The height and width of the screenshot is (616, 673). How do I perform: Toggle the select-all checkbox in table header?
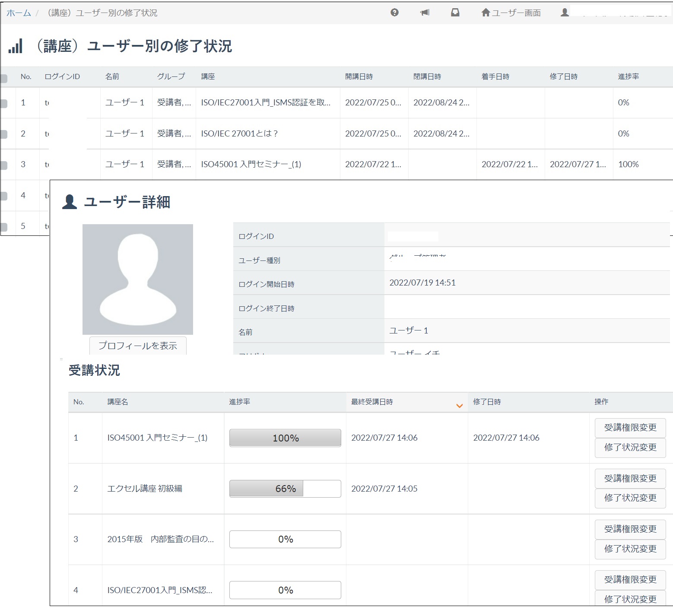point(3,79)
